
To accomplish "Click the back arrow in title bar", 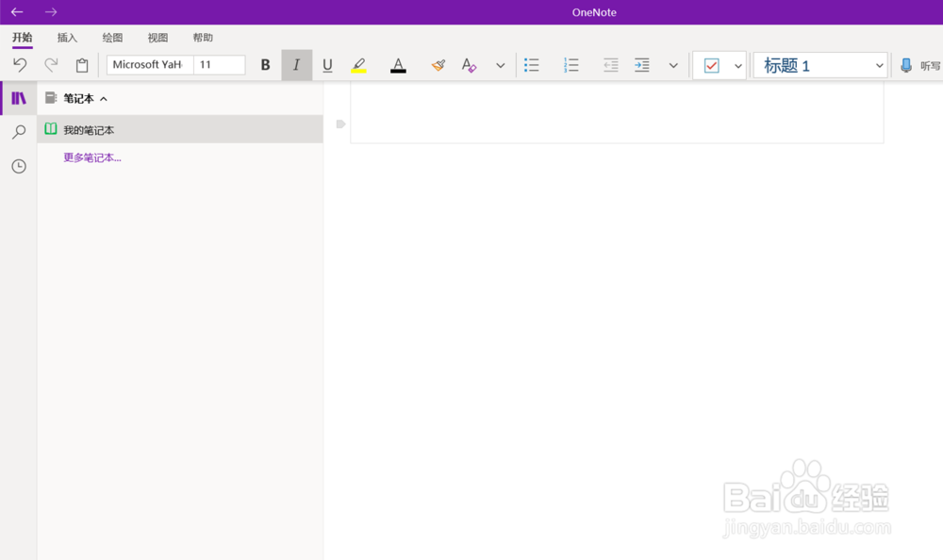I will click(x=17, y=12).
